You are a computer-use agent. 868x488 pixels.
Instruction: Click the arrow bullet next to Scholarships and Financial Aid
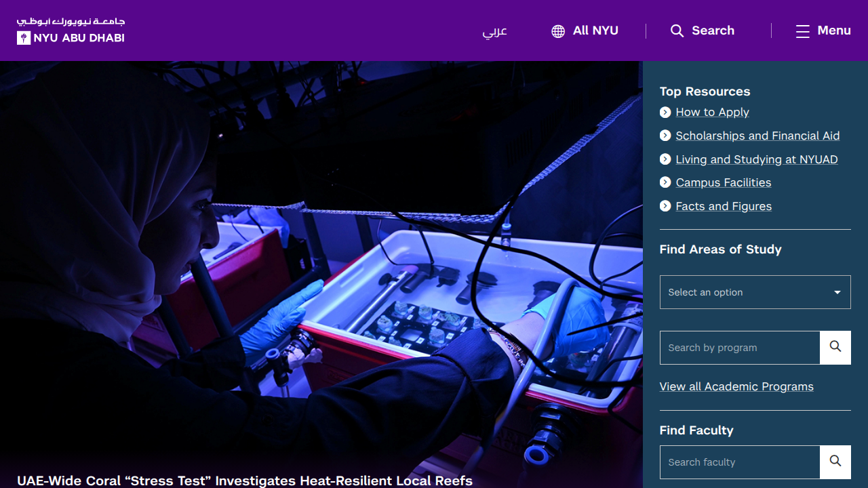point(665,136)
